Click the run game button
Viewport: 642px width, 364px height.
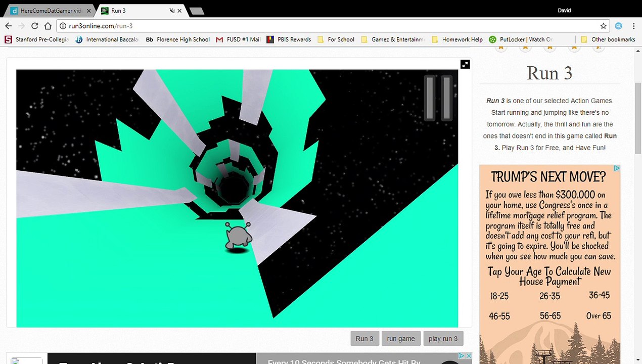401,339
